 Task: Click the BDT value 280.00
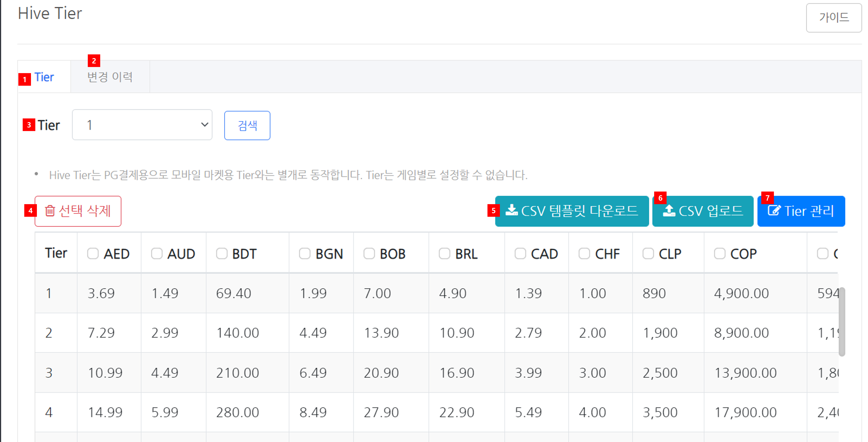238,412
